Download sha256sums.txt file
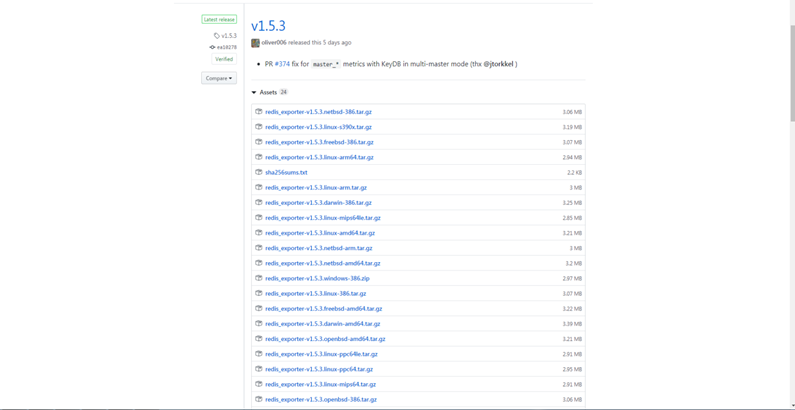Screen dimensions: 795x410 [286, 172]
